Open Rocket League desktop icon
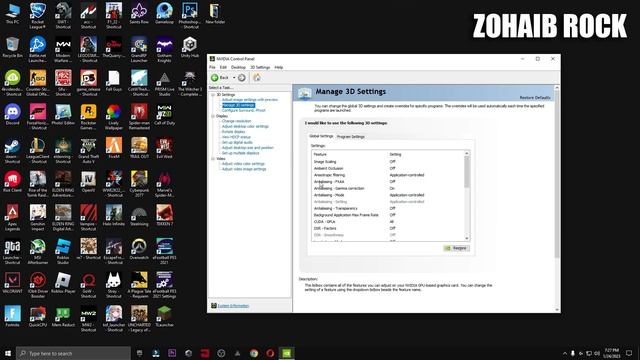This screenshot has width=640, height=360. (x=38, y=16)
